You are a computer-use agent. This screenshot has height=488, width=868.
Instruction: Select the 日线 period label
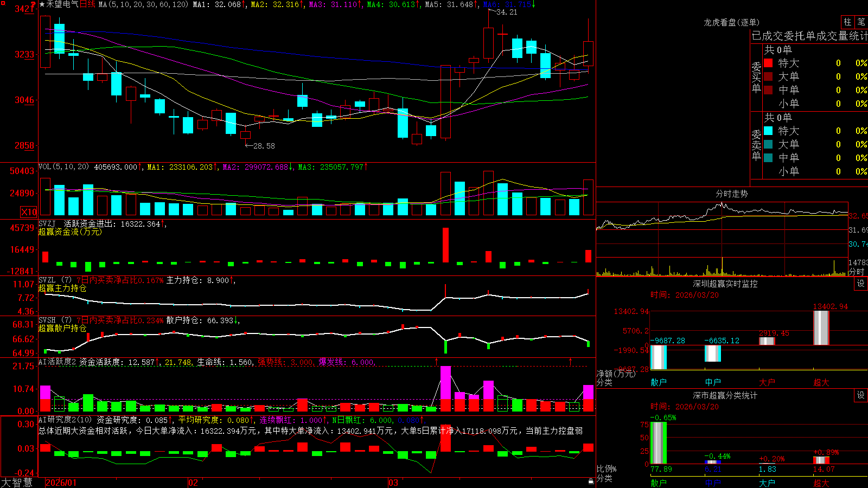point(88,4)
